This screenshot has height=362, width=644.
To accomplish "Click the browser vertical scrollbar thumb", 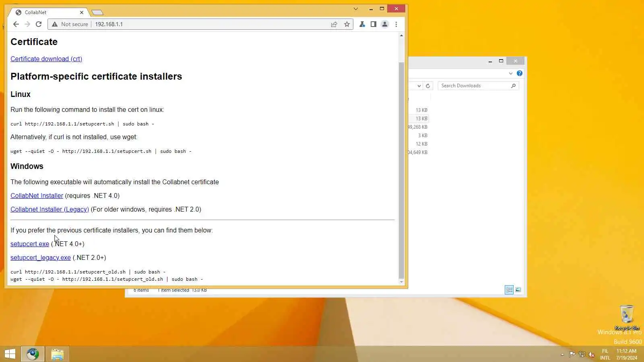I will point(401,170).
